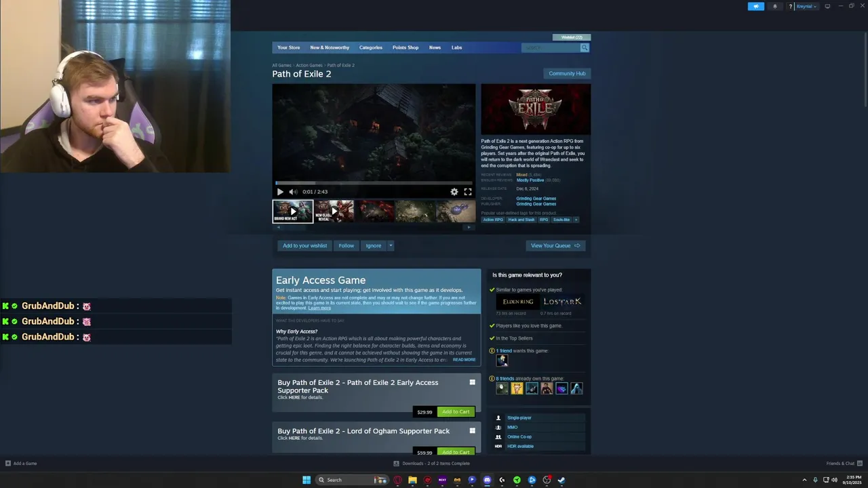Play the Path of Exile 2 trailer
Image resolution: width=868 pixels, height=488 pixels.
280,192
